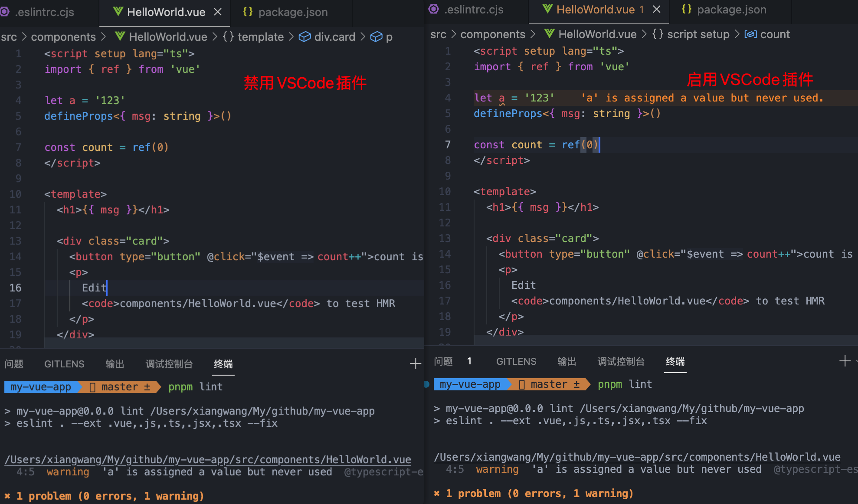Viewport: 858px width, 504px height.
Task: Click HelloWorld.vue breadcrumb in left editor
Action: click(x=168, y=37)
